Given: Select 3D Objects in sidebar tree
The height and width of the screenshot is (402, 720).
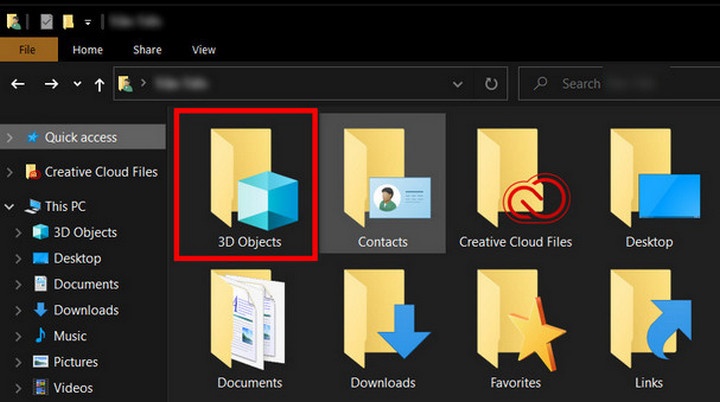Looking at the screenshot, I should coord(75,232).
